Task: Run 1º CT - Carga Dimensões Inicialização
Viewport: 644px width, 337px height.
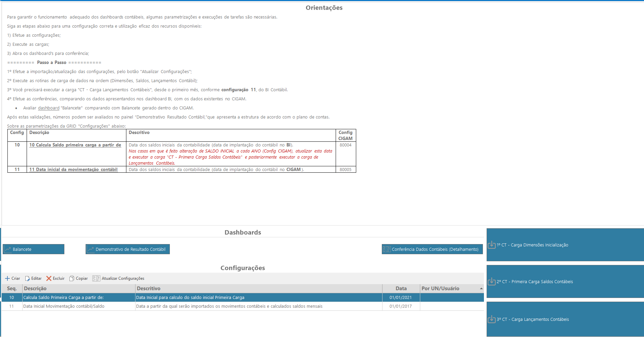Action: click(565, 245)
